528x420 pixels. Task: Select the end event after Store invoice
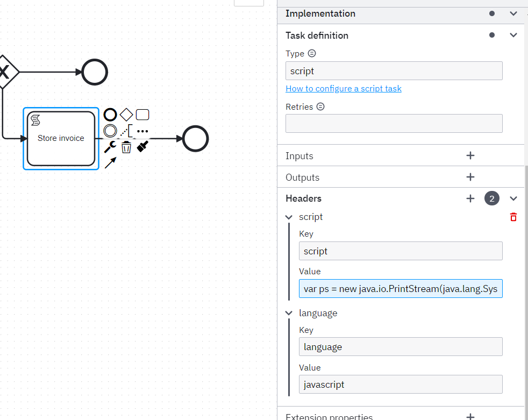pos(195,138)
